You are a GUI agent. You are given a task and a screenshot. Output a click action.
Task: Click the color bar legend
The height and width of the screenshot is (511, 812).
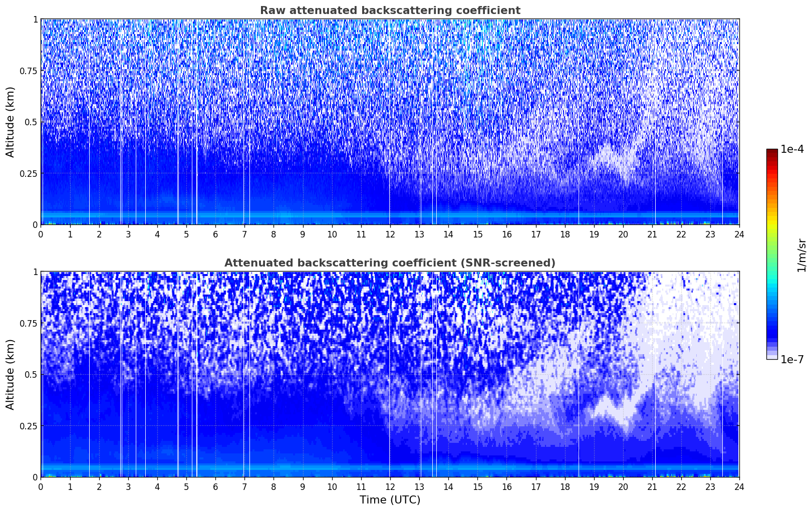[772, 254]
